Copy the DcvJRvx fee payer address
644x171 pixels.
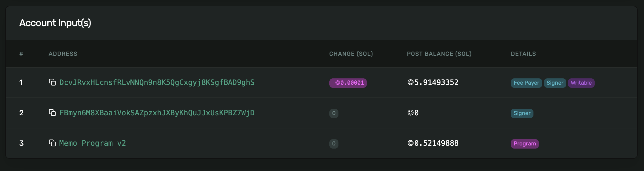(x=52, y=82)
